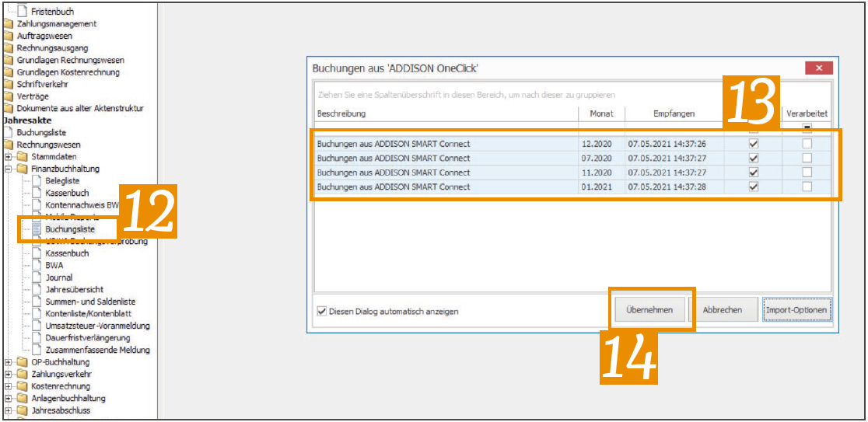Expand the Zahlungsverkehr tree node
Image resolution: width=868 pixels, height=422 pixels.
(8, 375)
